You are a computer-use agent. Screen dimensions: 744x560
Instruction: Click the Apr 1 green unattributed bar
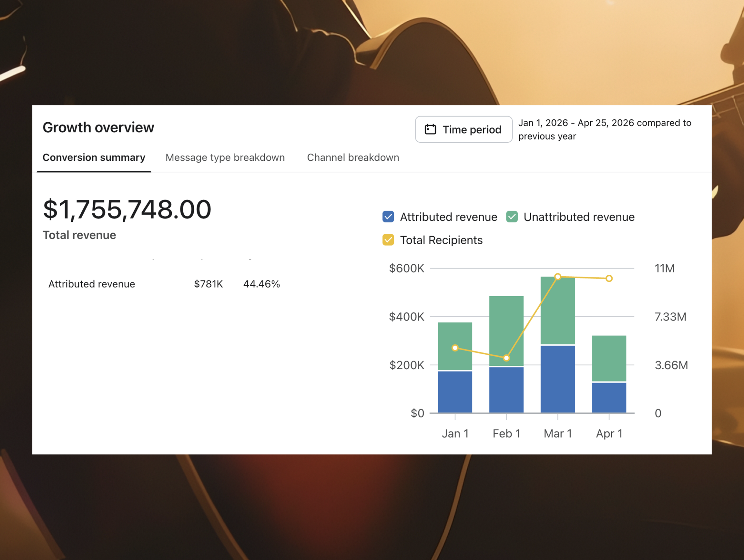[609, 358]
